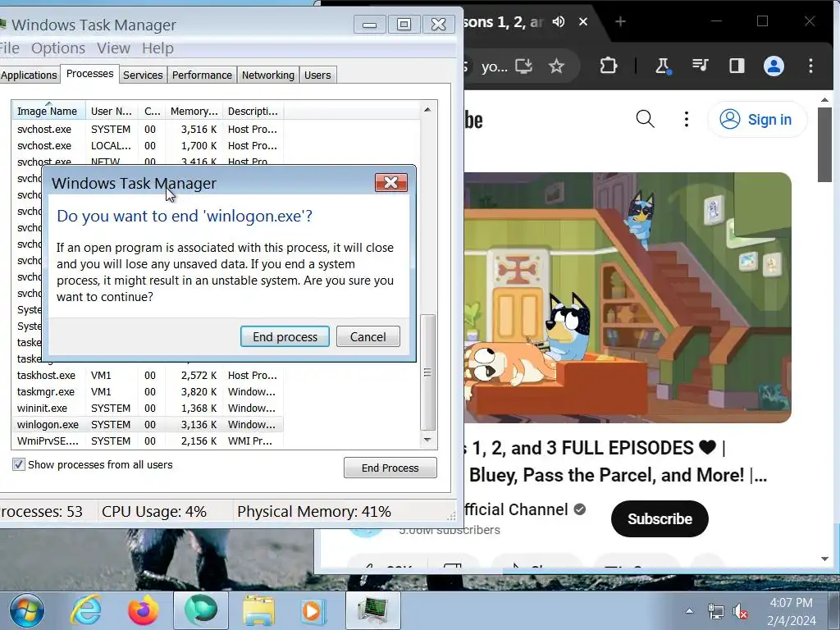Click the install app icon in address bar

(x=523, y=66)
